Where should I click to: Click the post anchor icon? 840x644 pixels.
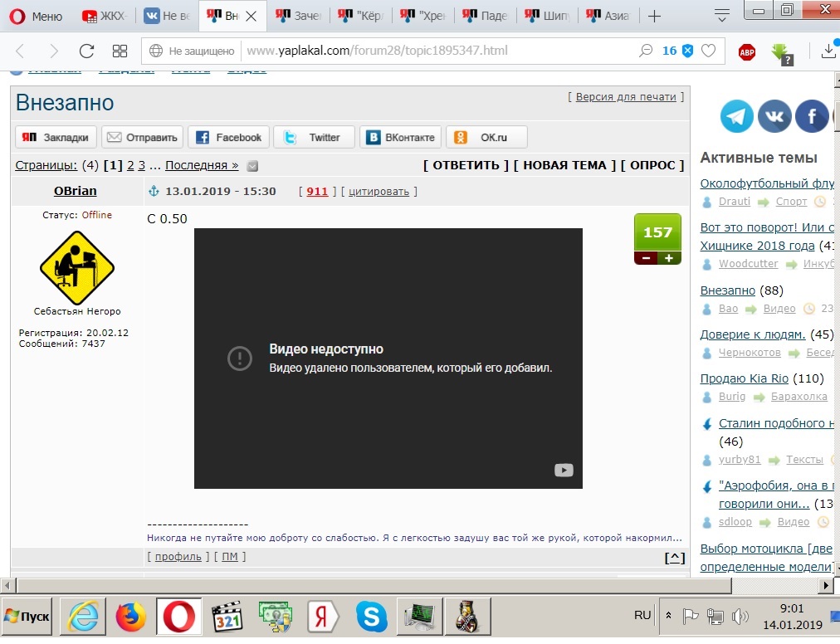pos(154,191)
